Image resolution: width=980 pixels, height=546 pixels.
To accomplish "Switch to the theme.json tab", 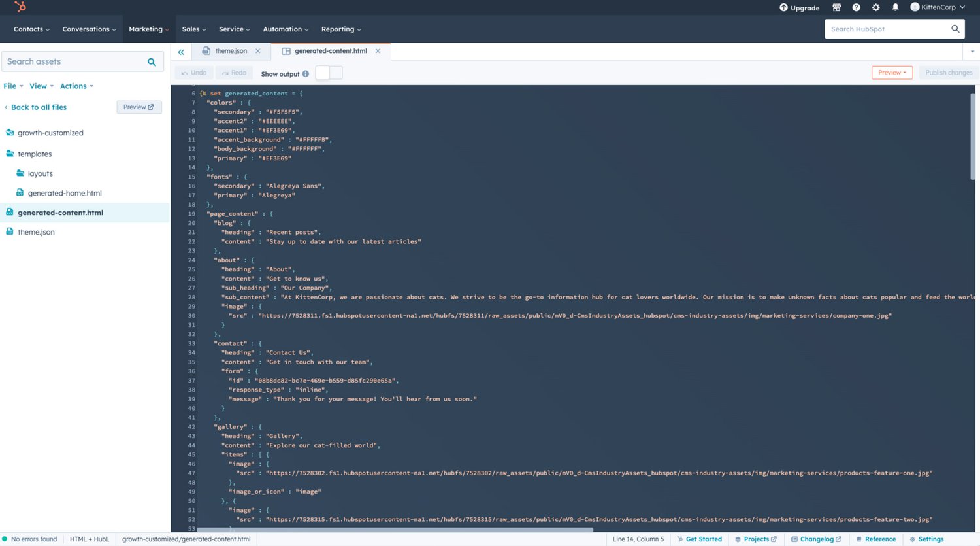I will 231,51.
